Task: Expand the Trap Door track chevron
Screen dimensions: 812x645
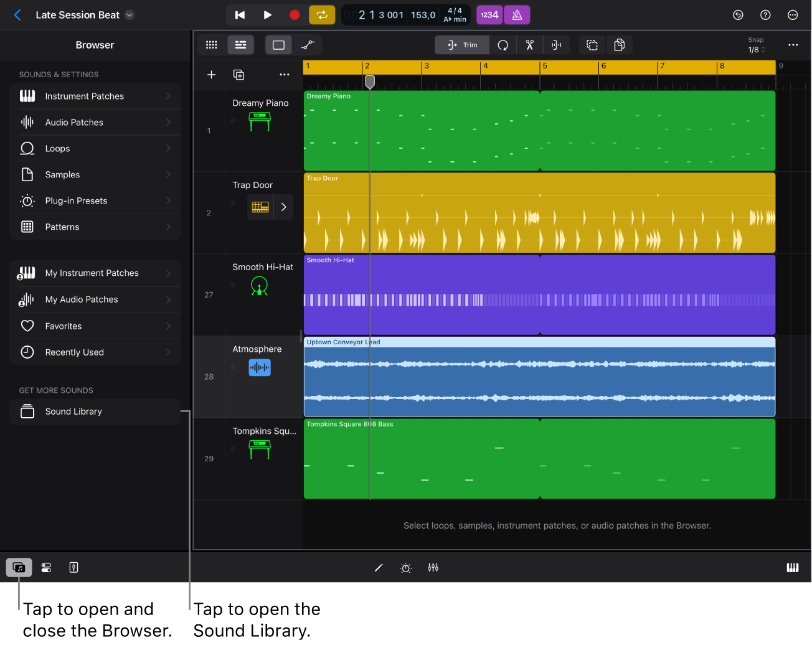Action: click(283, 207)
